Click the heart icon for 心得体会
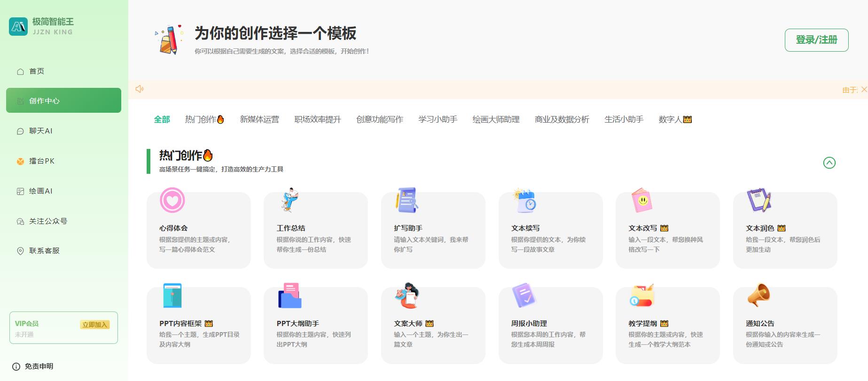This screenshot has width=868, height=381. [172, 201]
